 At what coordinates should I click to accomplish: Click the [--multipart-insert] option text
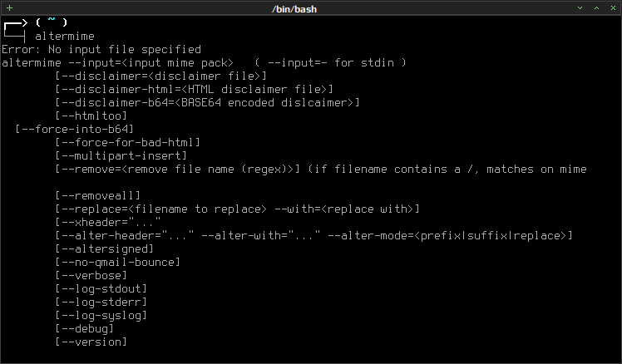(x=121, y=156)
